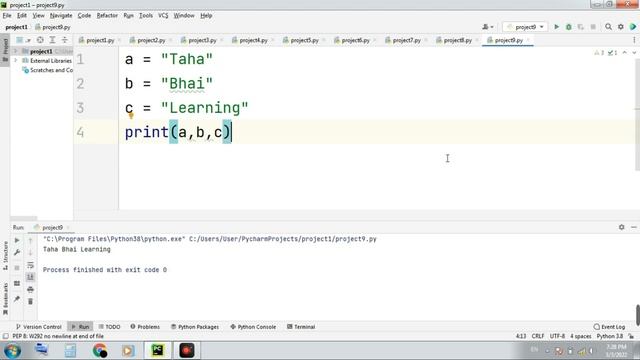Open the View menu
Image resolution: width=640 pixels, height=360 pixels.
(38, 16)
